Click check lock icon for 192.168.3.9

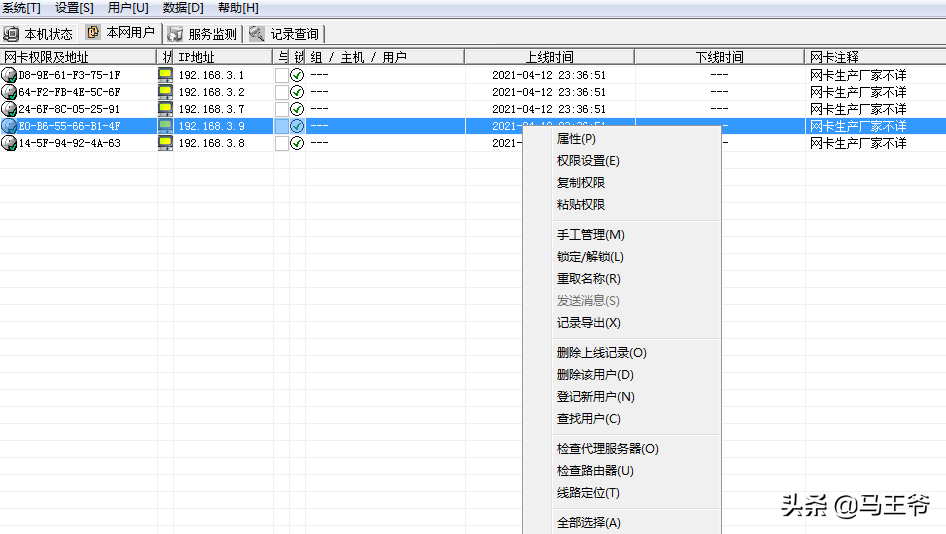[x=297, y=126]
